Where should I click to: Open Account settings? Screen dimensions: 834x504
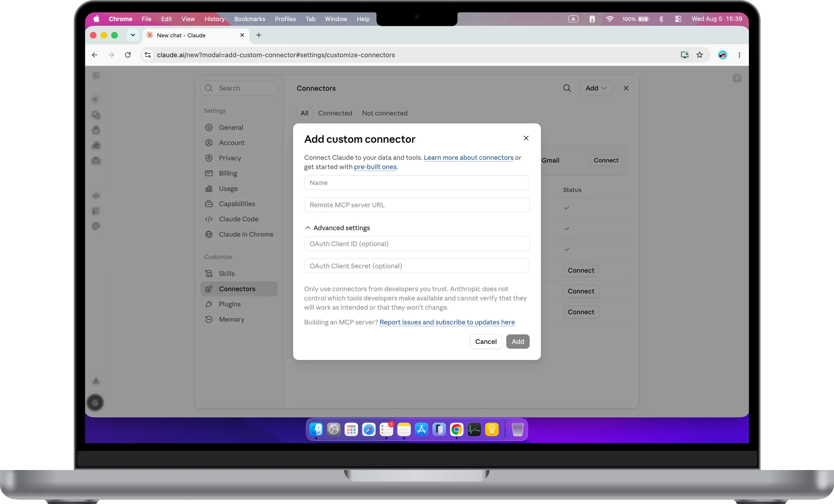tap(239, 143)
